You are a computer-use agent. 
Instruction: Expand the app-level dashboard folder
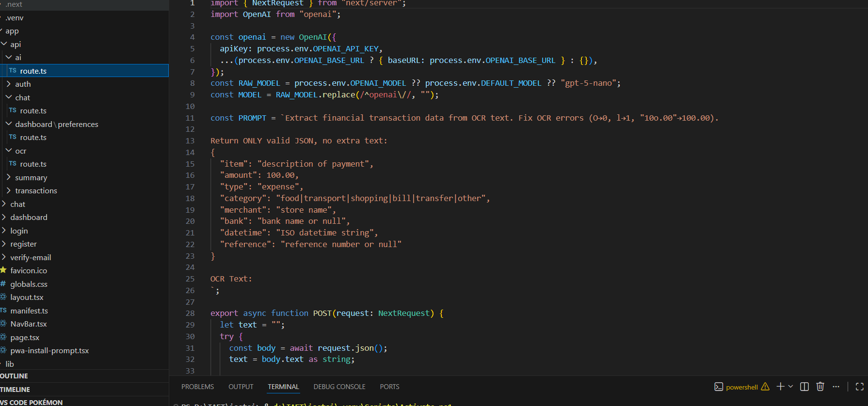tap(4, 217)
